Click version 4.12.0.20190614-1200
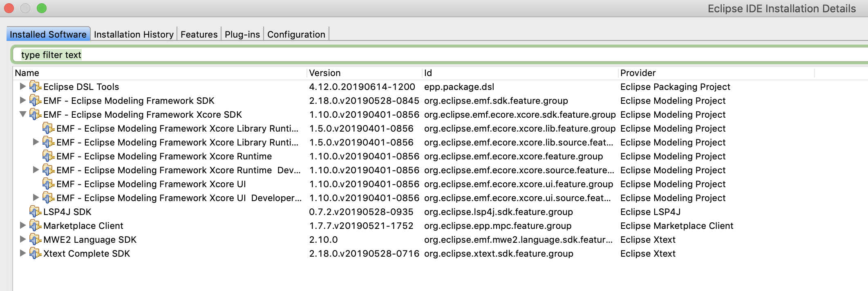The image size is (868, 291). (362, 87)
